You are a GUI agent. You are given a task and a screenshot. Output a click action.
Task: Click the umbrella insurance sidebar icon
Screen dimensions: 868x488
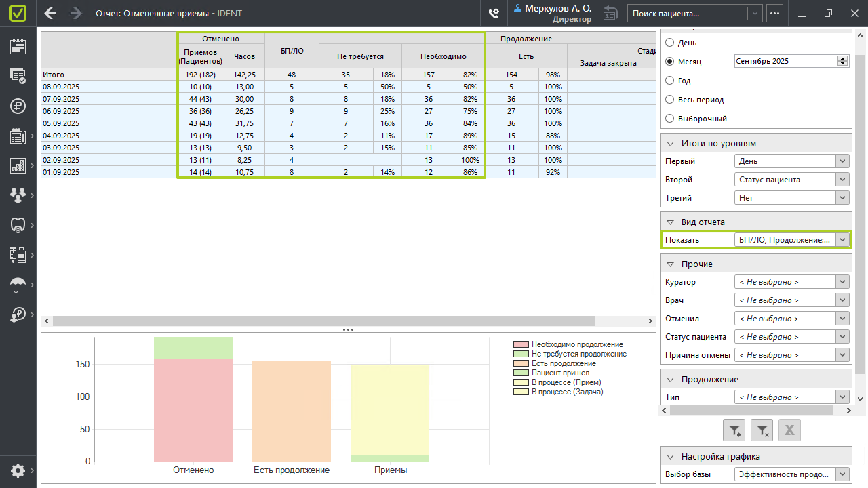tap(18, 285)
